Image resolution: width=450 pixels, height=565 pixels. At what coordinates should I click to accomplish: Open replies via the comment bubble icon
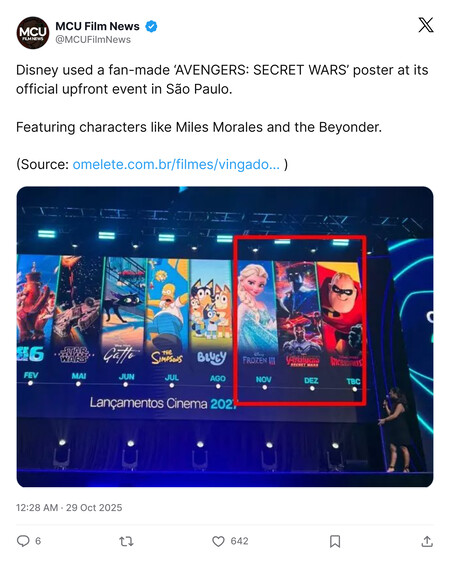[x=23, y=541]
